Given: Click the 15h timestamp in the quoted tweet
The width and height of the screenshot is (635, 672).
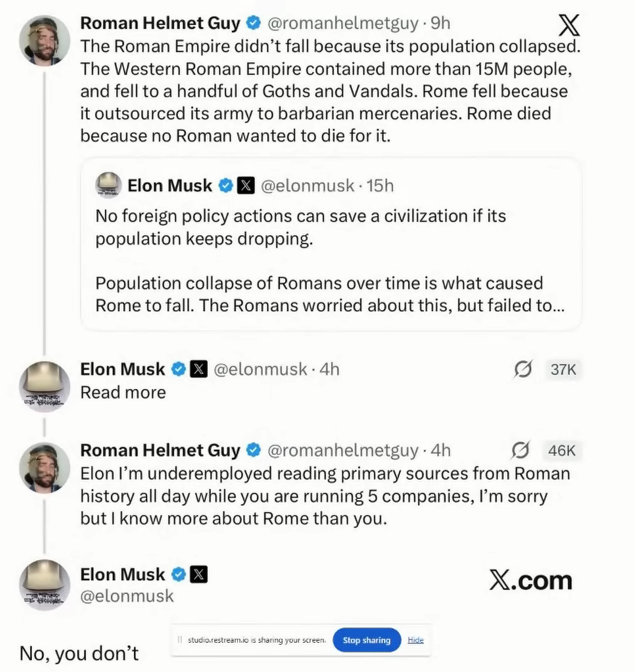Looking at the screenshot, I should (382, 186).
